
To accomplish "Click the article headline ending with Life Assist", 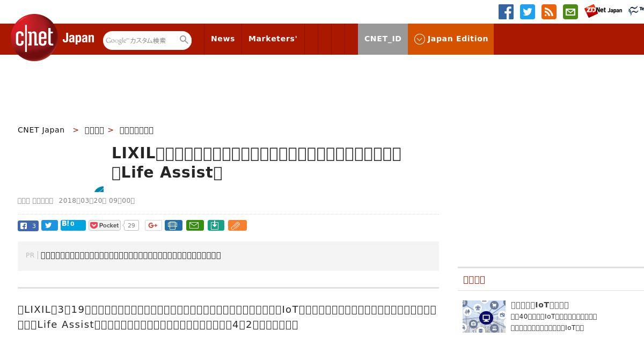I will pos(257,163).
